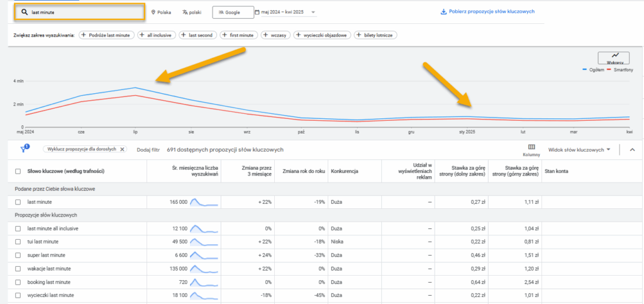Viewport: 644px width, 304px height.
Task: Remove the adult suggestions filter chip
Action: (x=123, y=149)
